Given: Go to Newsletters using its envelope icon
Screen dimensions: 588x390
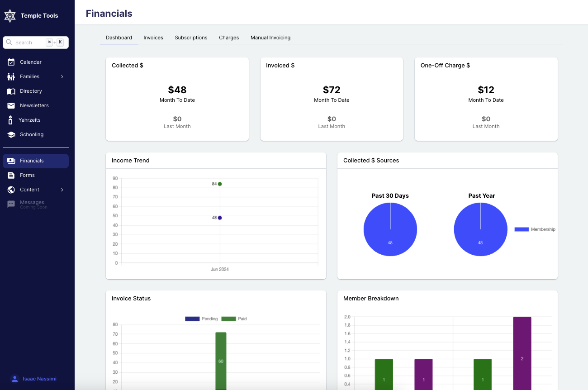Looking at the screenshot, I should point(11,105).
